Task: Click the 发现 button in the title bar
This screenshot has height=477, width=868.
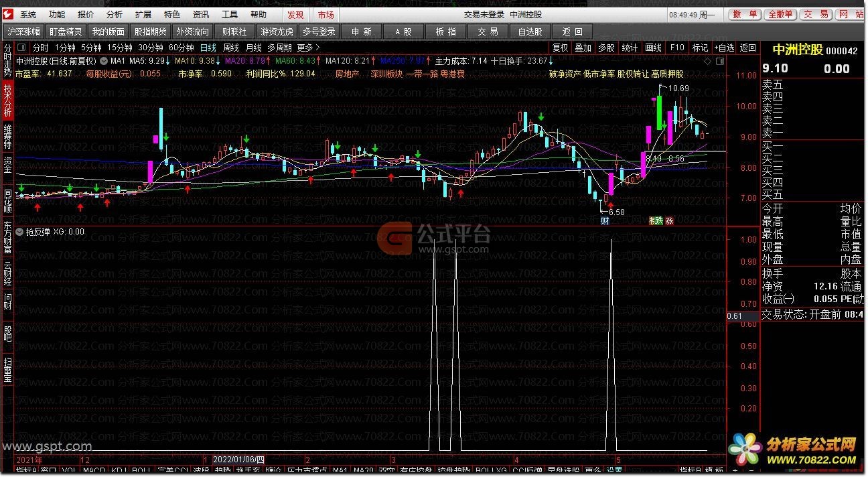Action: (295, 15)
